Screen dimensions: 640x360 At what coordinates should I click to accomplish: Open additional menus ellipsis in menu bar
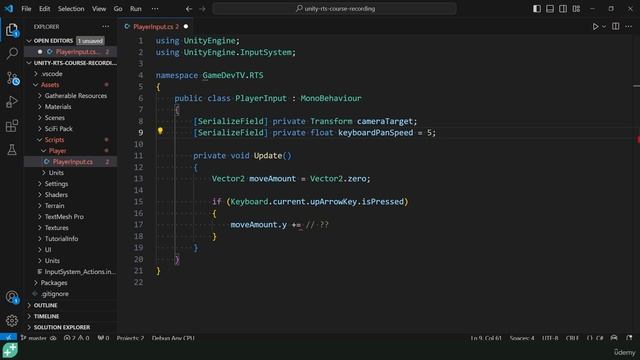155,9
